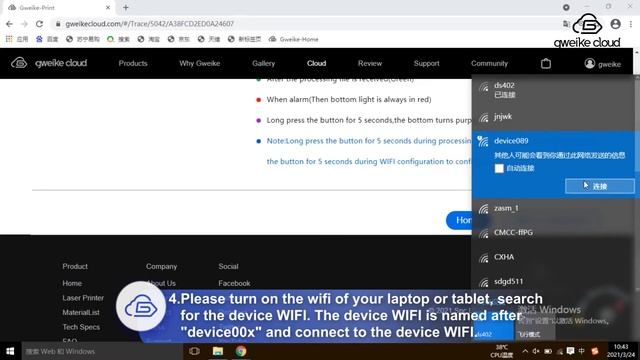Open the footer Tech Specs link
This screenshot has width=640, height=360.
pyautogui.click(x=81, y=327)
